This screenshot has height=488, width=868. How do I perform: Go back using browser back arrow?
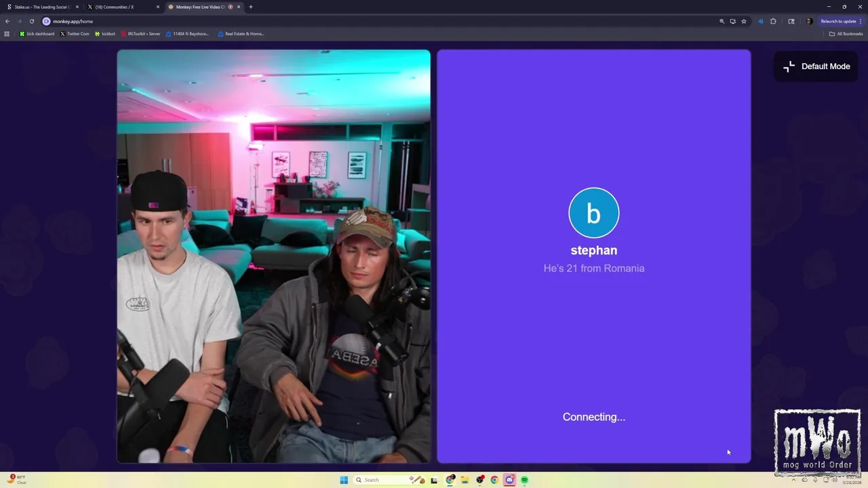pos(7,21)
